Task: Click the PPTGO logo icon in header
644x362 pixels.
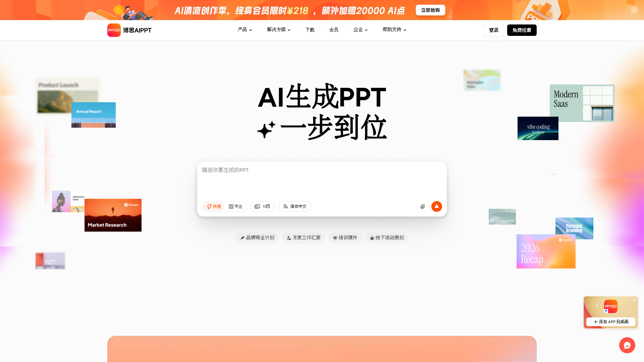Action: click(114, 30)
